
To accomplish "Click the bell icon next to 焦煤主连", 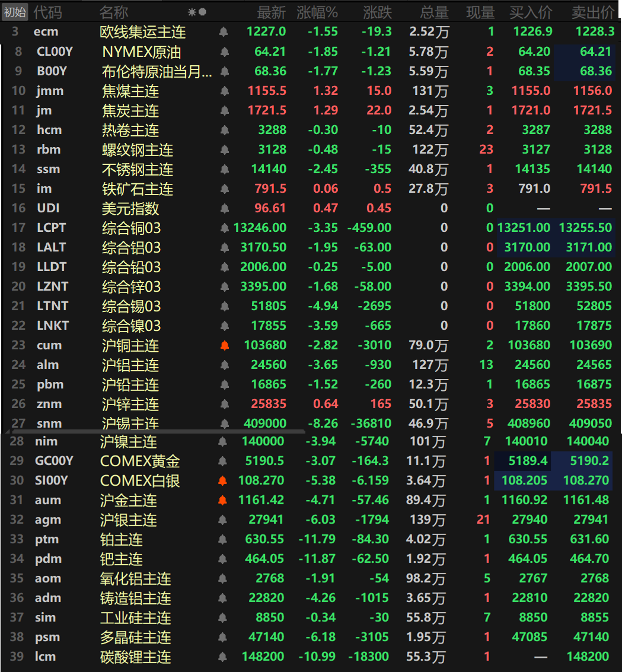I will click(x=224, y=91).
